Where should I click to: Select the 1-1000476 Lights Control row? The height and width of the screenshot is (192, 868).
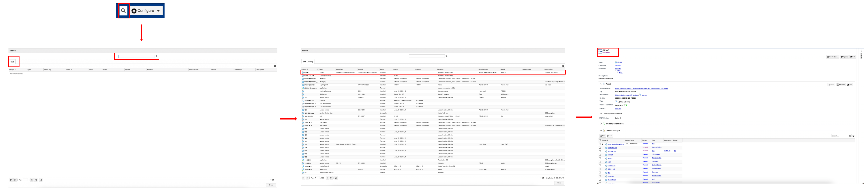(x=433, y=166)
